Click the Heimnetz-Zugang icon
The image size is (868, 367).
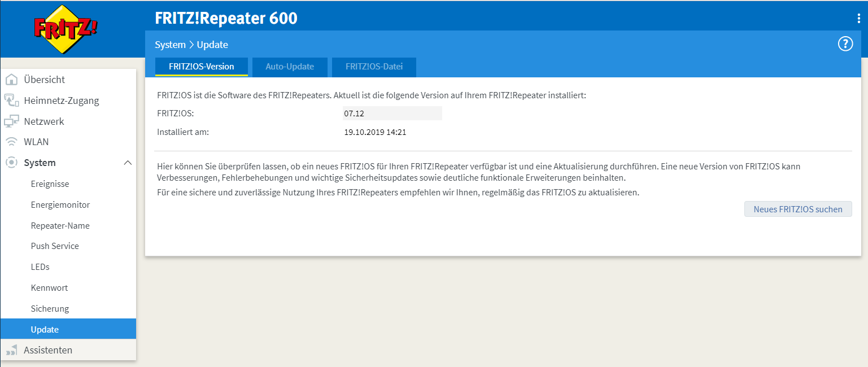11,101
